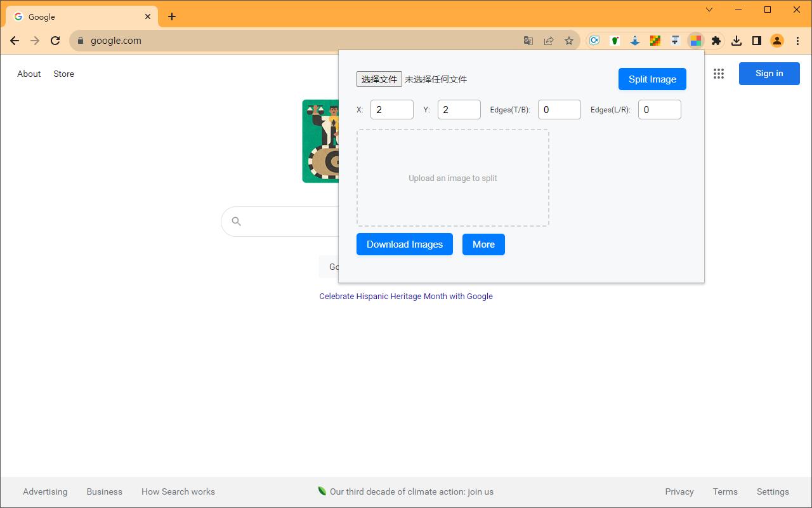Close the Google tab
Screen dimensions: 812x508
tap(148, 17)
